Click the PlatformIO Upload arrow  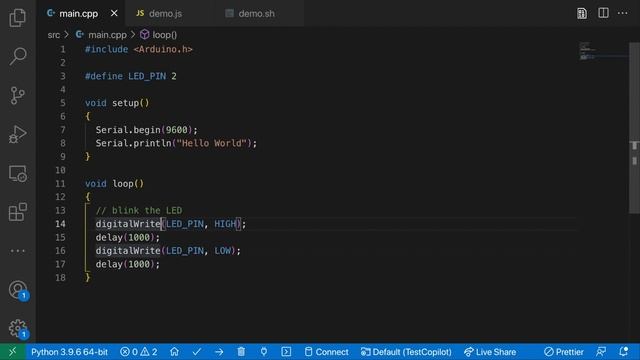219,351
